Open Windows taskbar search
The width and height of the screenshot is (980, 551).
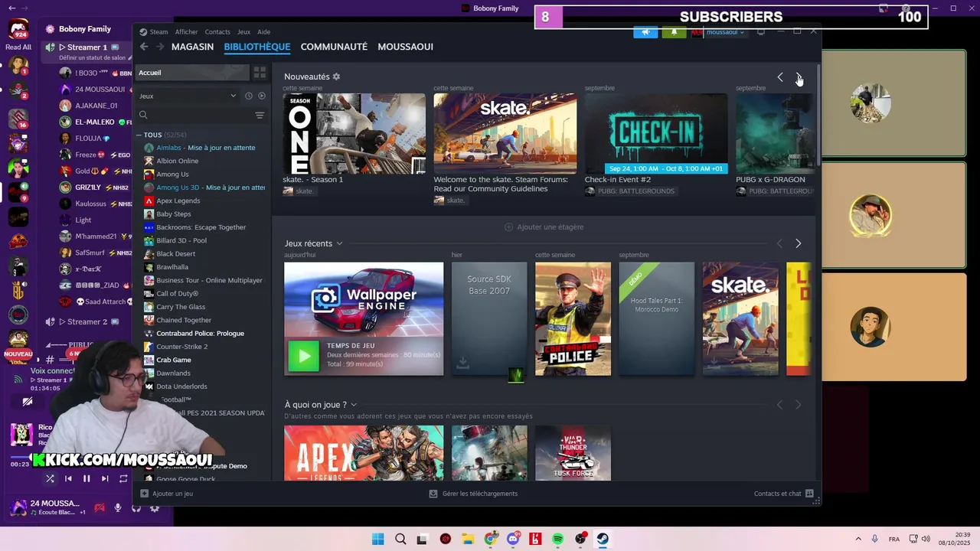[x=400, y=539]
